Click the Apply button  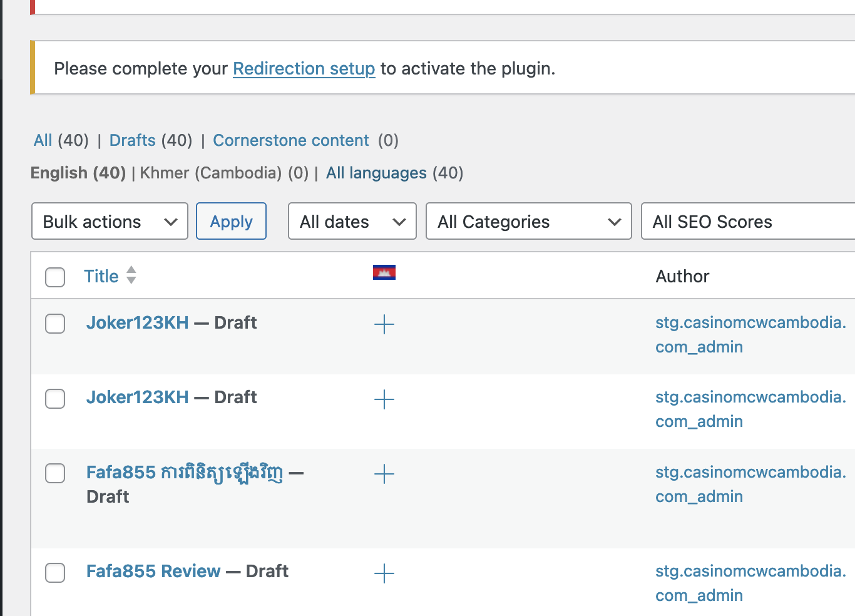231,221
